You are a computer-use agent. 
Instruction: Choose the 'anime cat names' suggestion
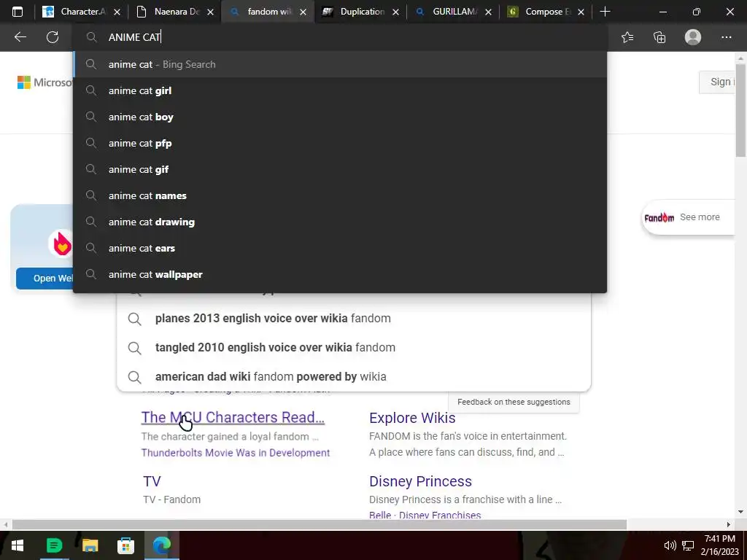pos(340,195)
